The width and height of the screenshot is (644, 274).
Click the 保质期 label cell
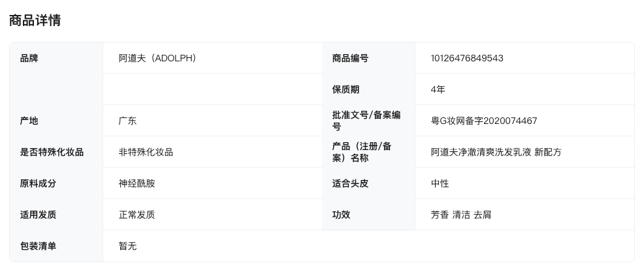point(346,89)
